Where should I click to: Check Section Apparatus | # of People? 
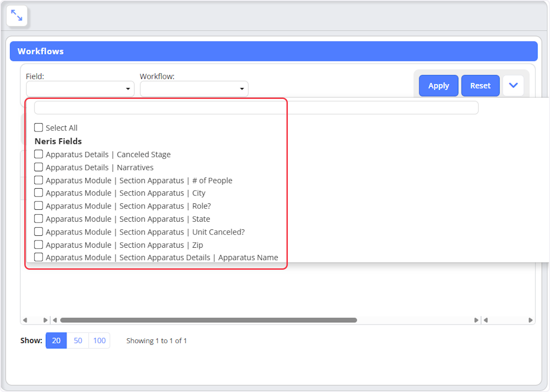click(x=38, y=180)
